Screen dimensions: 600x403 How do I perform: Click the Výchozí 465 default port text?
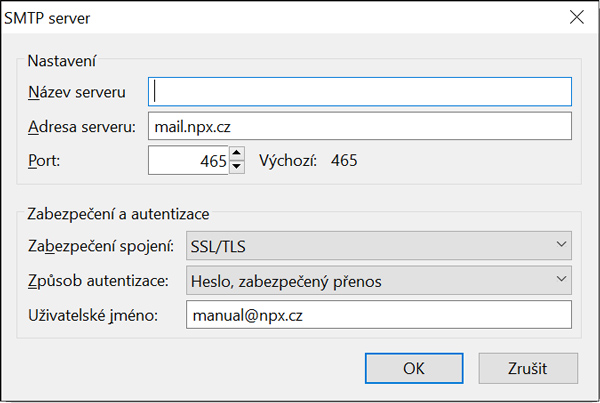[x=308, y=160]
